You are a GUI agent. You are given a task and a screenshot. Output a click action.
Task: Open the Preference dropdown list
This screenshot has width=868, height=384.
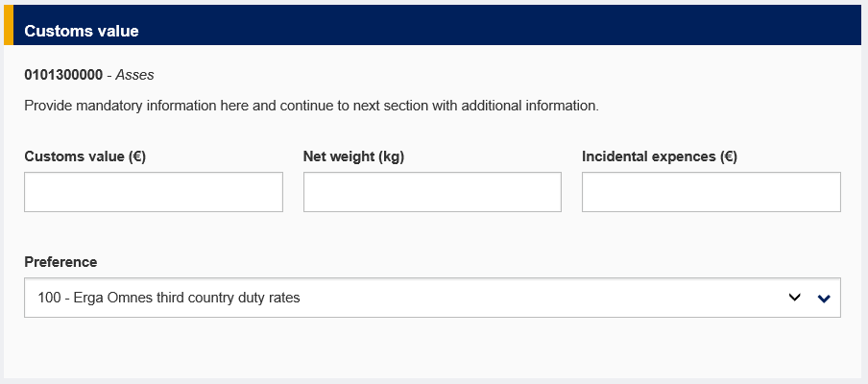click(432, 298)
